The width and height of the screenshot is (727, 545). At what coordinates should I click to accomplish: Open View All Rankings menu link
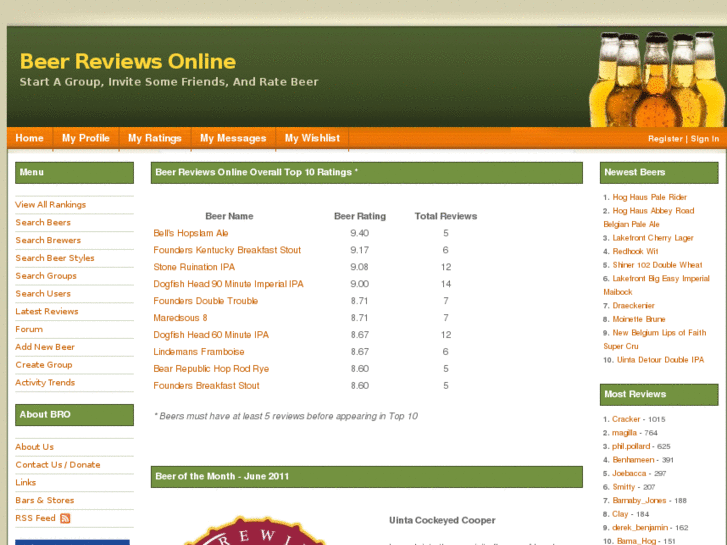51,205
